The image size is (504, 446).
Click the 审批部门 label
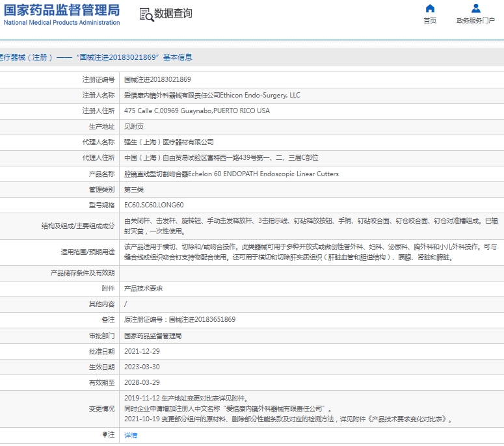click(101, 335)
